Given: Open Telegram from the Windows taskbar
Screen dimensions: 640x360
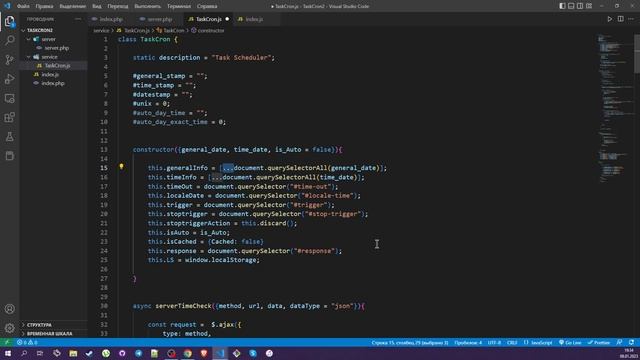Looking at the screenshot, I should click(138, 353).
